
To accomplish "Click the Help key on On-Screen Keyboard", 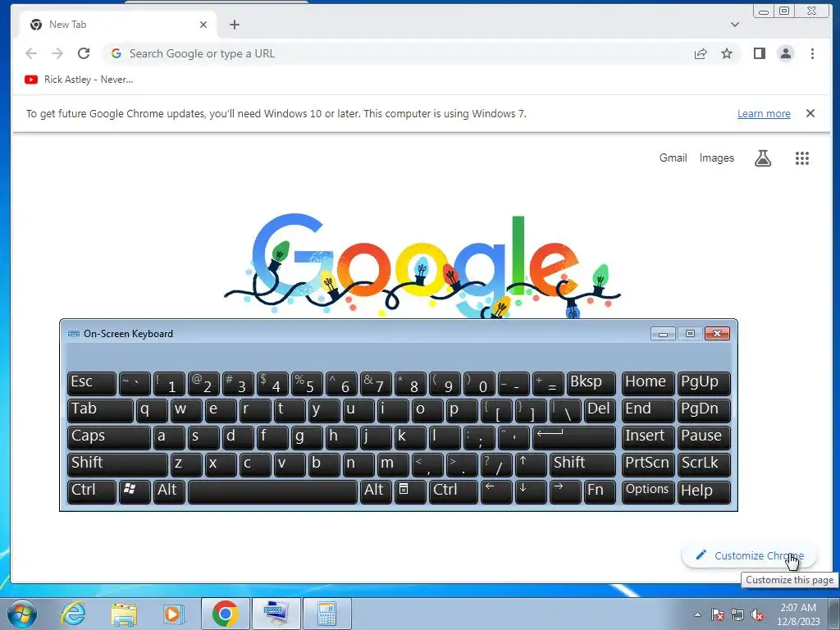I will click(703, 491).
